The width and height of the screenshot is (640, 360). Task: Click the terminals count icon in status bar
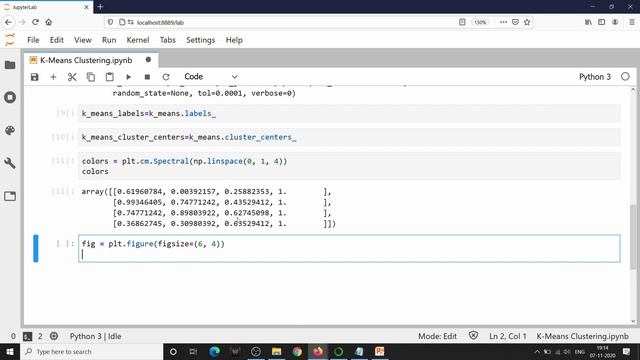point(27,336)
